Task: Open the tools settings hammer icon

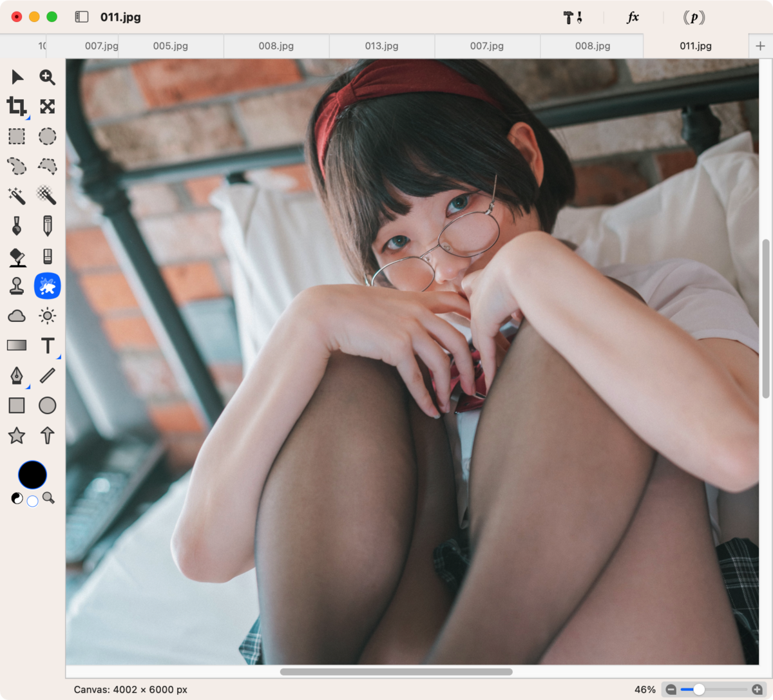Action: click(573, 17)
